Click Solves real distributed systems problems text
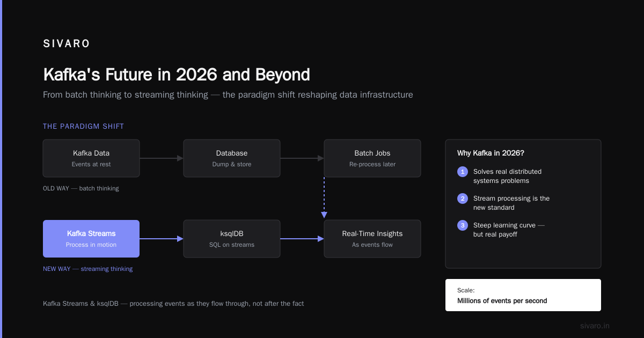The width and height of the screenshot is (644, 338). tap(507, 176)
